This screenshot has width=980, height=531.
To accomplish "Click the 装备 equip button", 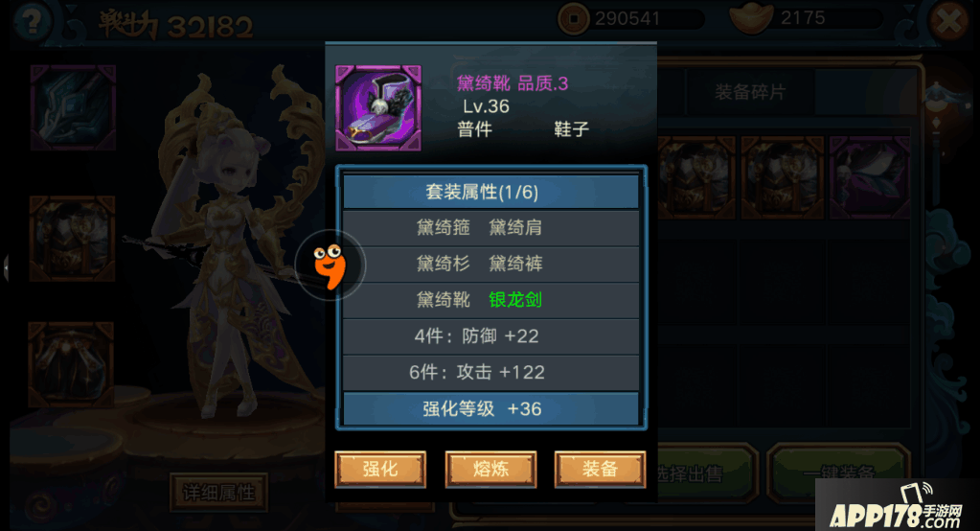I will (x=600, y=469).
